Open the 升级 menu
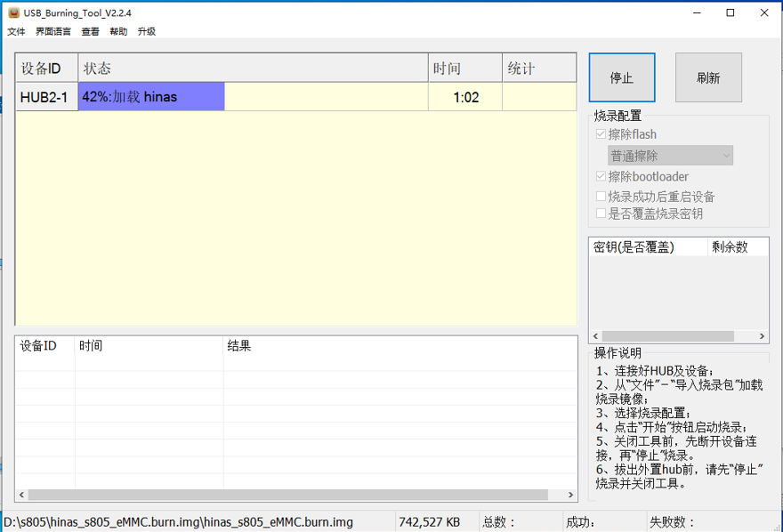The width and height of the screenshot is (783, 532). [x=147, y=32]
